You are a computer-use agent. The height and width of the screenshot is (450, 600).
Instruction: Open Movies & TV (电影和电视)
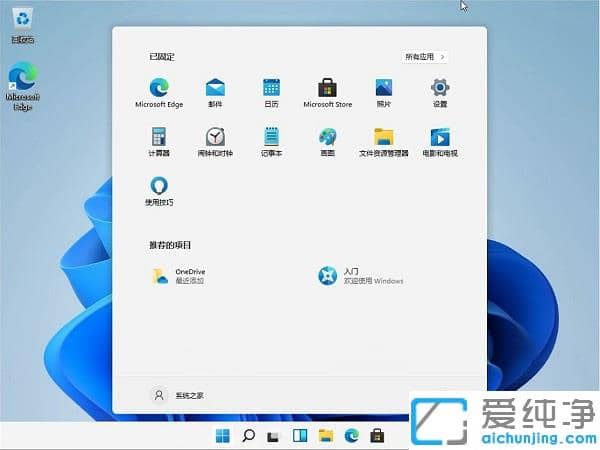440,142
